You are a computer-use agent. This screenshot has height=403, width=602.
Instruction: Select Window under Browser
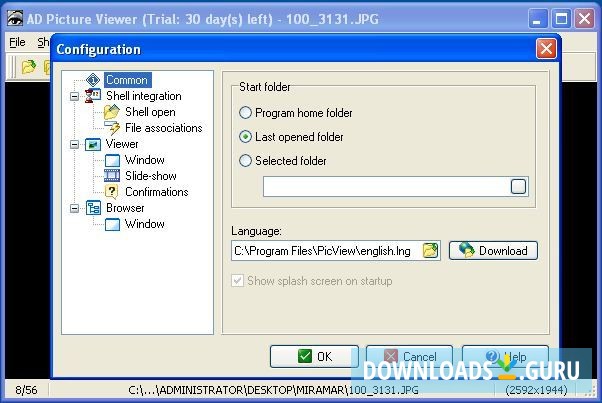pos(145,224)
